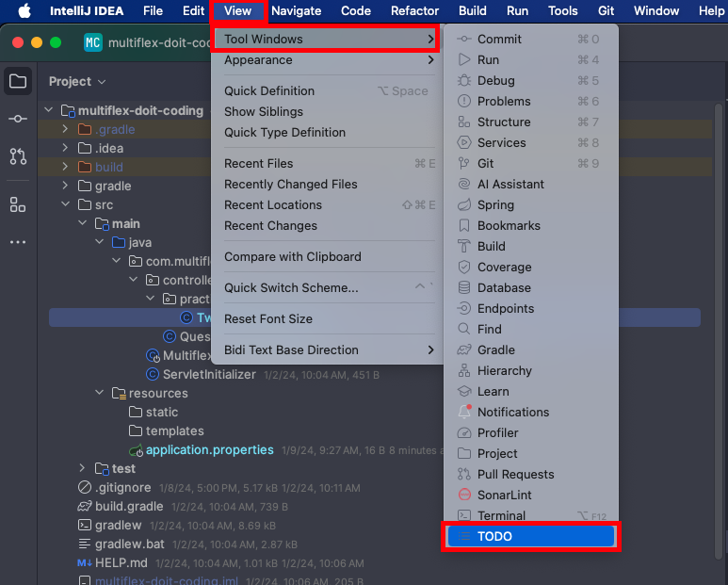
Task: Select Commit in Tool Windows submenu
Action: coord(530,39)
